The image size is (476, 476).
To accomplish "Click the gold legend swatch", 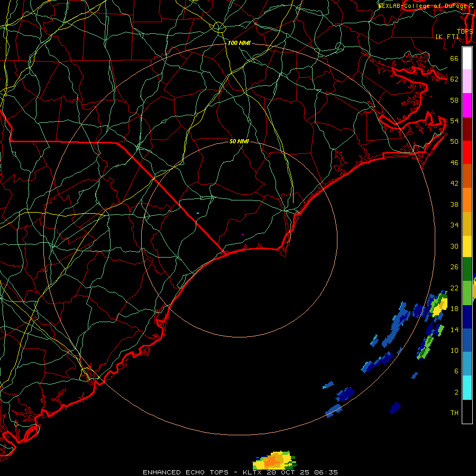I will pyautogui.click(x=467, y=224).
